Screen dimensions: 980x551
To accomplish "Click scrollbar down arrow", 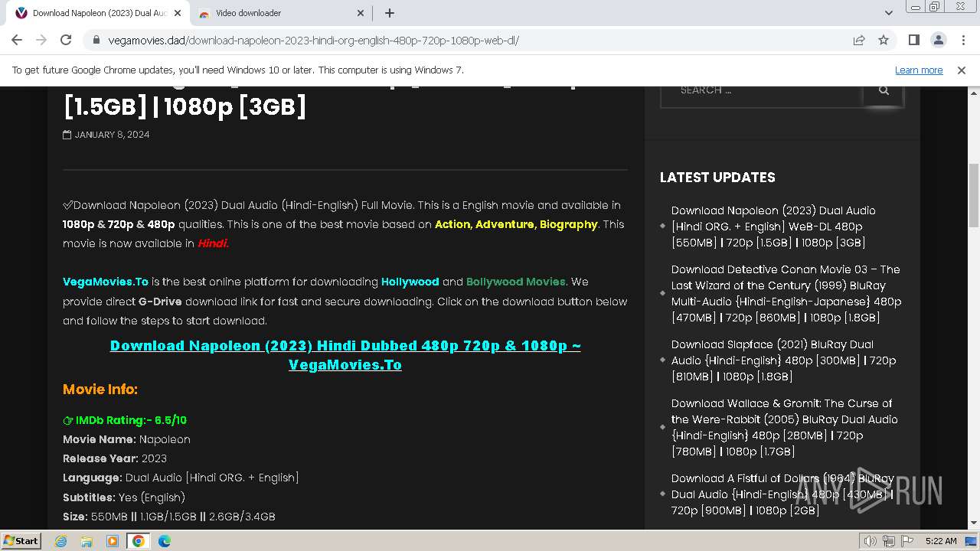I will point(973,523).
